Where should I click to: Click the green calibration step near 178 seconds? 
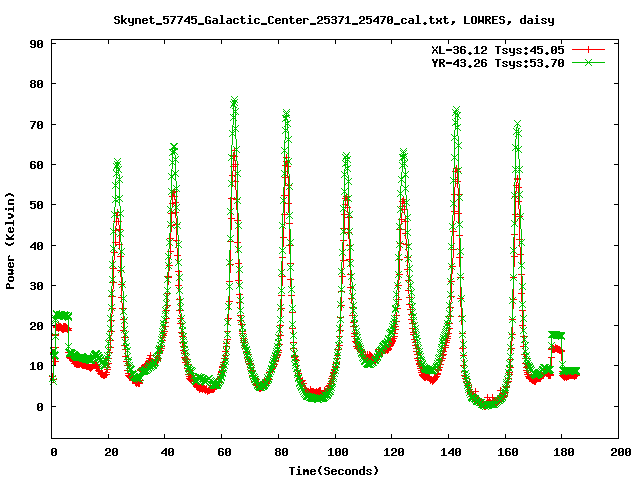click(x=556, y=335)
